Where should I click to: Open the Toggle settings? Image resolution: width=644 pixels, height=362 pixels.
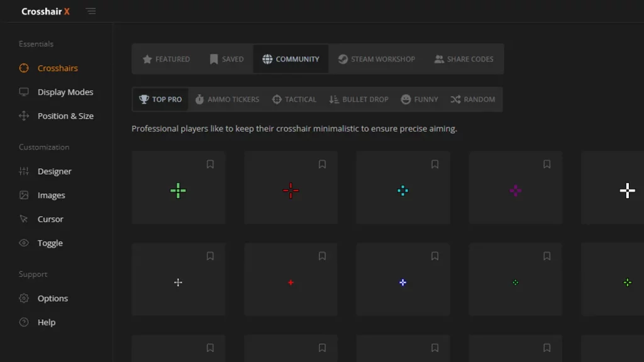[41, 243]
